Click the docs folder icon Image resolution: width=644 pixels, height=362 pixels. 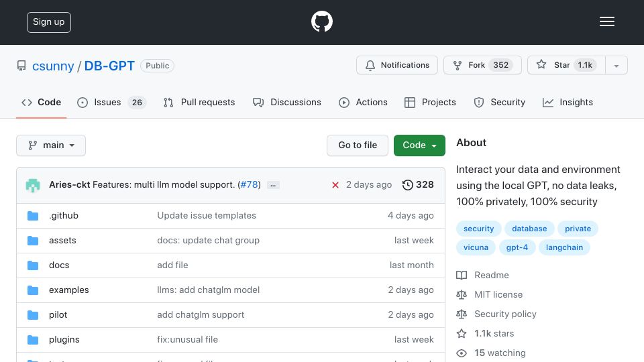pyautogui.click(x=33, y=265)
